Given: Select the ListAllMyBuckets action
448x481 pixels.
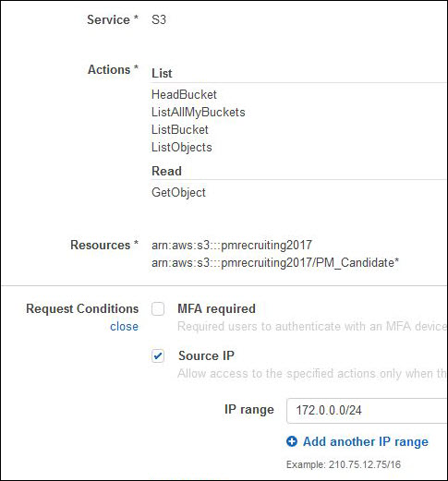Looking at the screenshot, I should coord(199,112).
